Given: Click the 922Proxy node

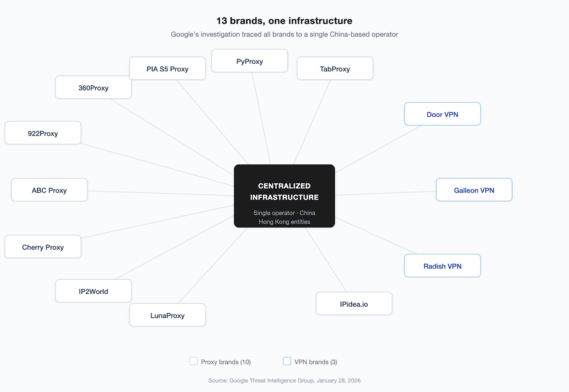Looking at the screenshot, I should [43, 133].
